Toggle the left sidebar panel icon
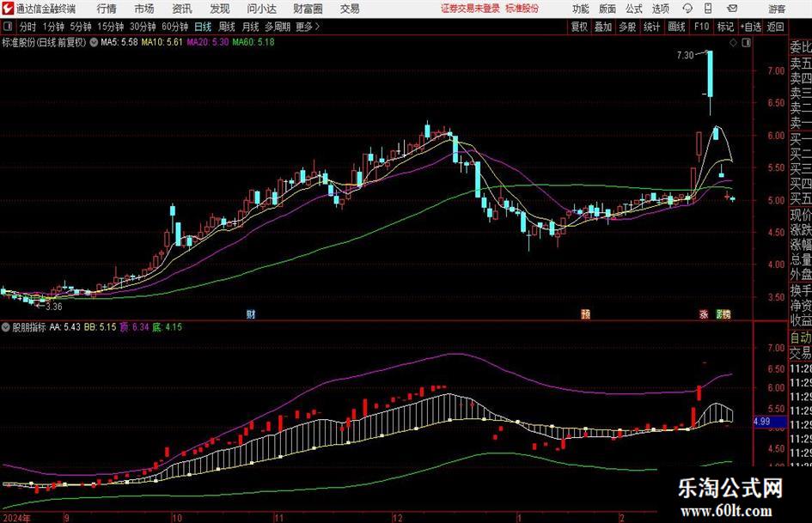 pos(7,27)
